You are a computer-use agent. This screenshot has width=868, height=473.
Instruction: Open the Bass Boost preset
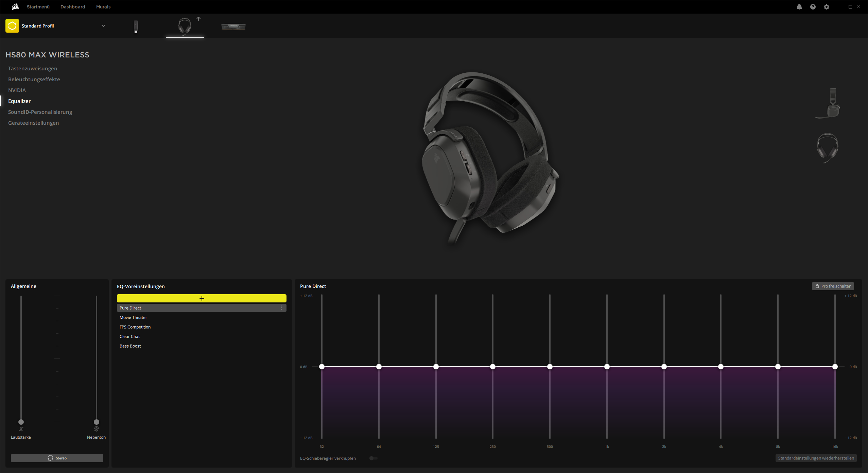coord(130,346)
